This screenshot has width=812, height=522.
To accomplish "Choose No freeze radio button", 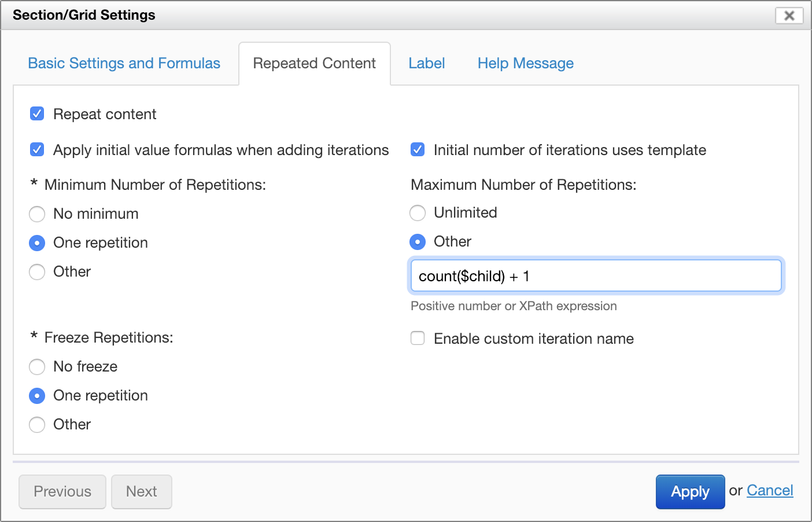I will pyautogui.click(x=37, y=367).
